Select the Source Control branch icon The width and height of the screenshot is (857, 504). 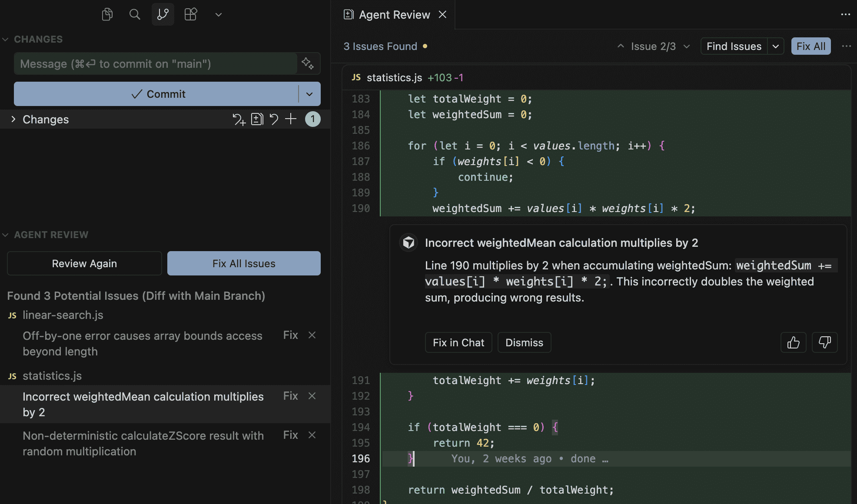coord(163,14)
